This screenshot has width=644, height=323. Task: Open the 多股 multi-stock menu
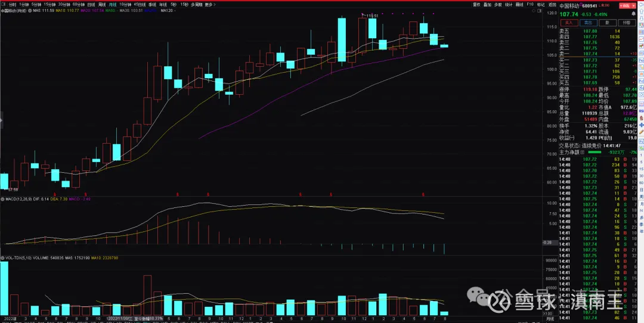pyautogui.click(x=498, y=5)
